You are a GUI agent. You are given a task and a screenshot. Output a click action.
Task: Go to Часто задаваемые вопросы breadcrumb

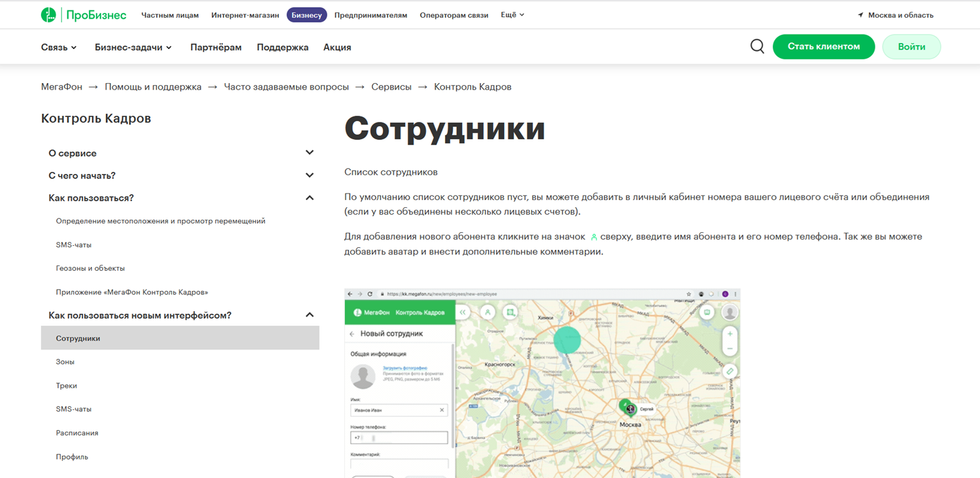[x=286, y=87]
